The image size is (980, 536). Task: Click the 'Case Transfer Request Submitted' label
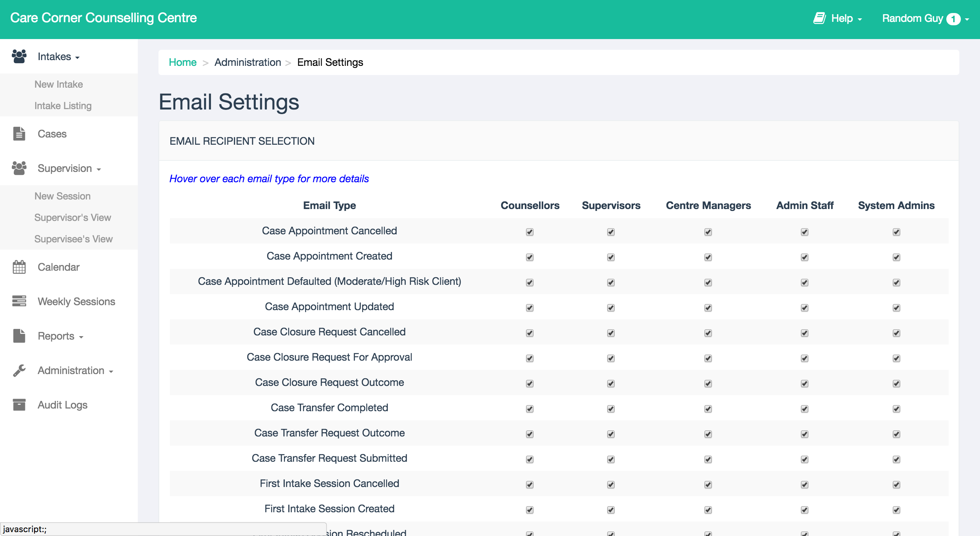pos(329,458)
